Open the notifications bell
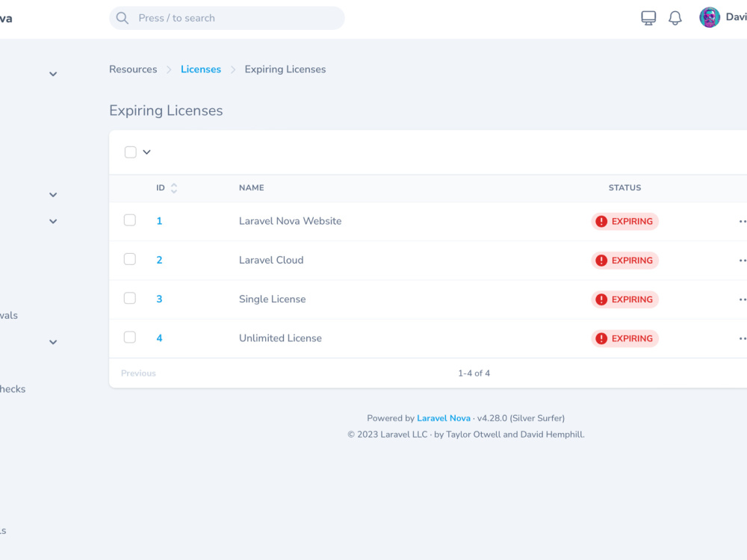Viewport: 747px width, 560px height. [675, 18]
